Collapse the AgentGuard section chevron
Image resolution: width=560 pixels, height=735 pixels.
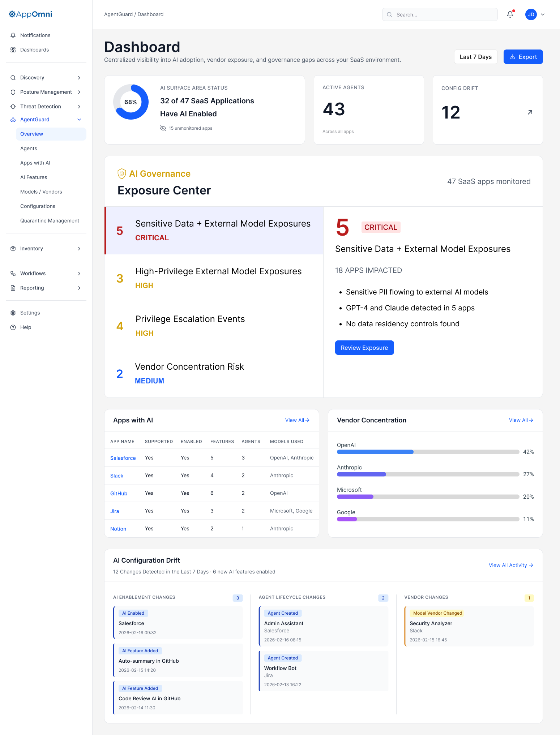(x=79, y=120)
